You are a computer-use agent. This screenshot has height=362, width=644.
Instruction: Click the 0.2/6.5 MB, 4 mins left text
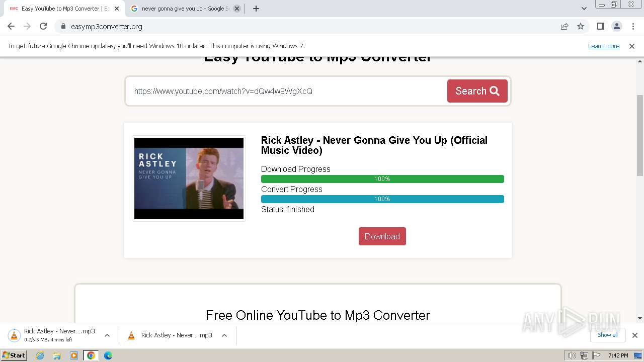[48, 340]
